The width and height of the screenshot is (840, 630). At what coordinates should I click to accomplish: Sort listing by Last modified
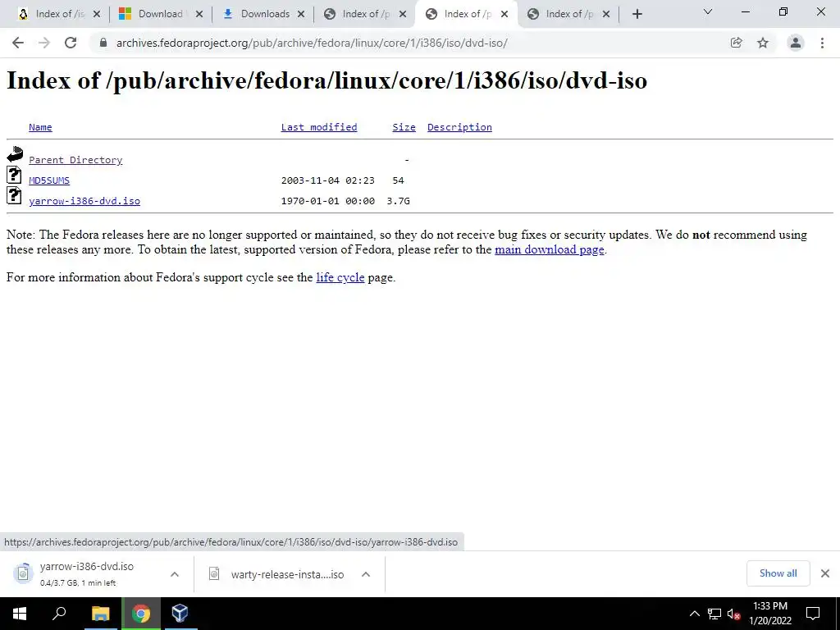click(319, 127)
